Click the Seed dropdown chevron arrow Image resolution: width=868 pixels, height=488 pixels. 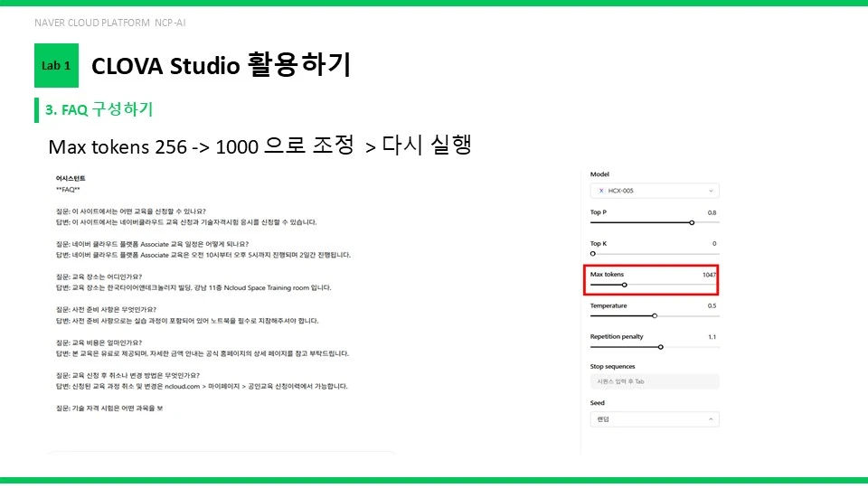coord(711,419)
